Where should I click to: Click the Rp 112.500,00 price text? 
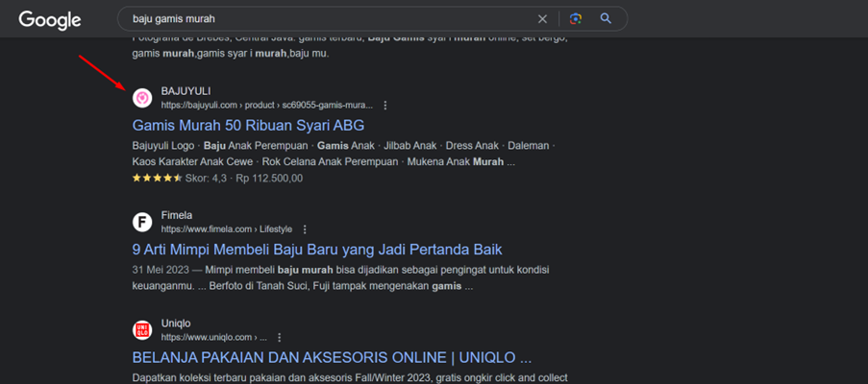tap(269, 178)
